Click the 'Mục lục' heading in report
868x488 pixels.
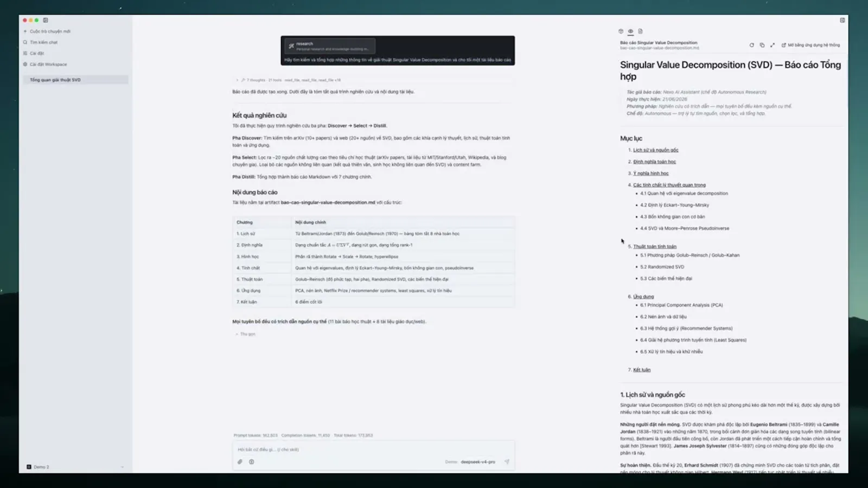631,138
